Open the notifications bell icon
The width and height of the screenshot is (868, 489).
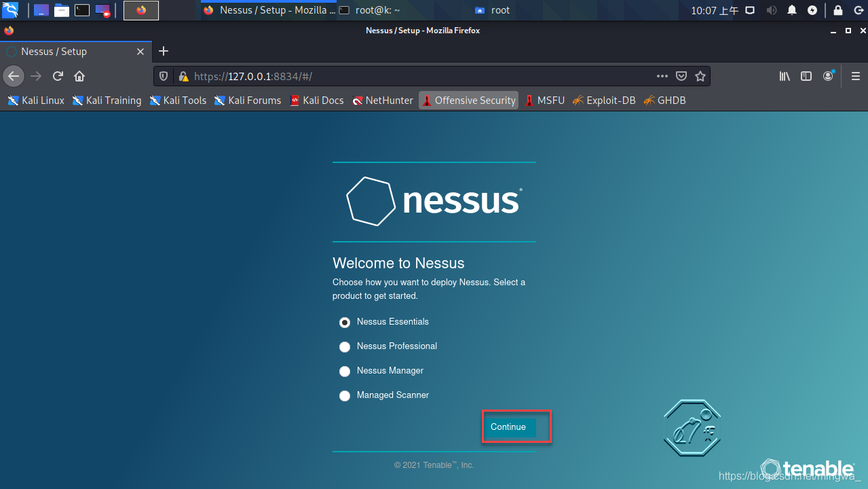[x=792, y=10]
